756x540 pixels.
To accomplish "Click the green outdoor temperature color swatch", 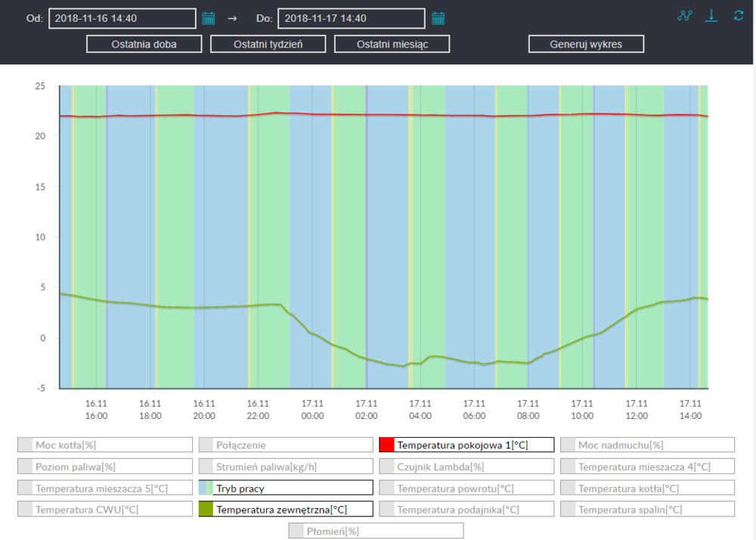I will 206,510.
